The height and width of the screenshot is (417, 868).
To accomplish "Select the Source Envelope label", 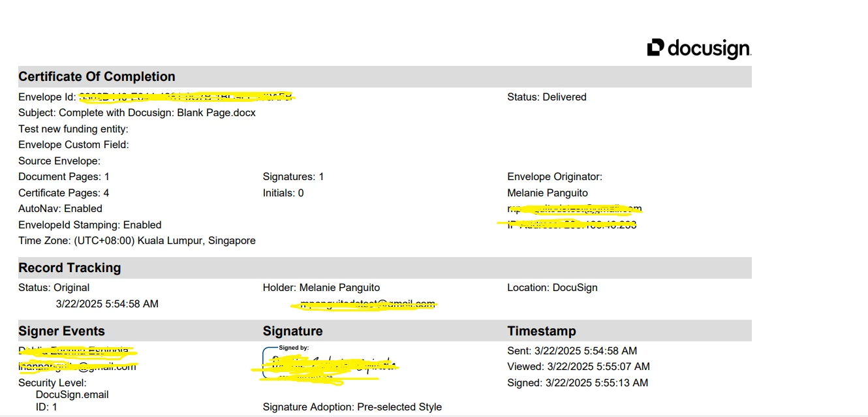I will pos(59,161).
